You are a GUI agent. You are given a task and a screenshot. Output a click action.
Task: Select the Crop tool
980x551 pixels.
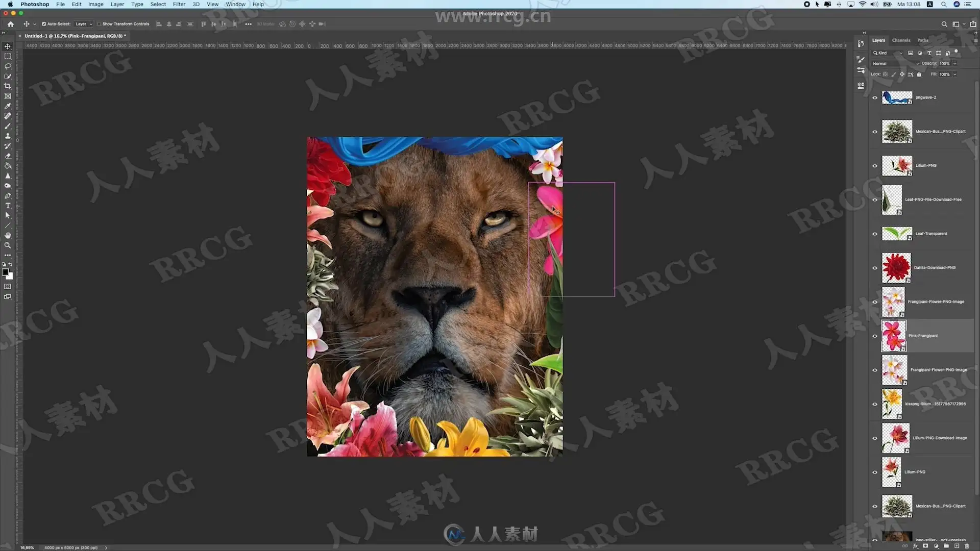pyautogui.click(x=8, y=86)
